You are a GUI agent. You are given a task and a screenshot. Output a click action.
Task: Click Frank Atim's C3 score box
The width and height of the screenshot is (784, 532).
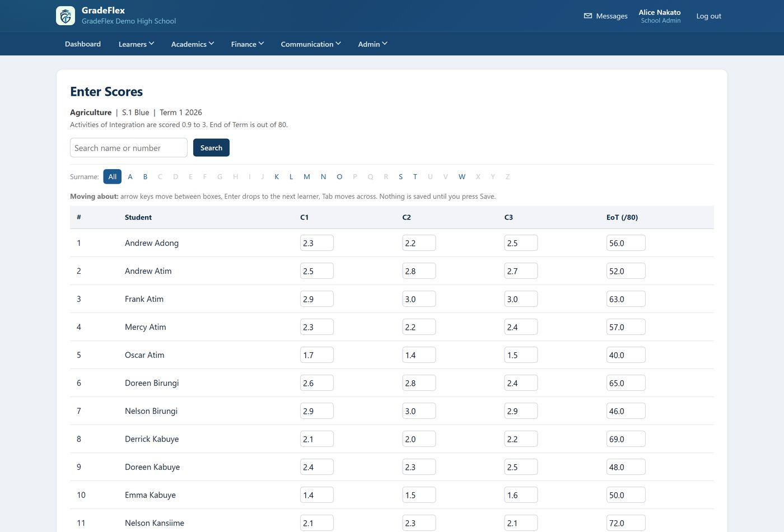click(521, 298)
